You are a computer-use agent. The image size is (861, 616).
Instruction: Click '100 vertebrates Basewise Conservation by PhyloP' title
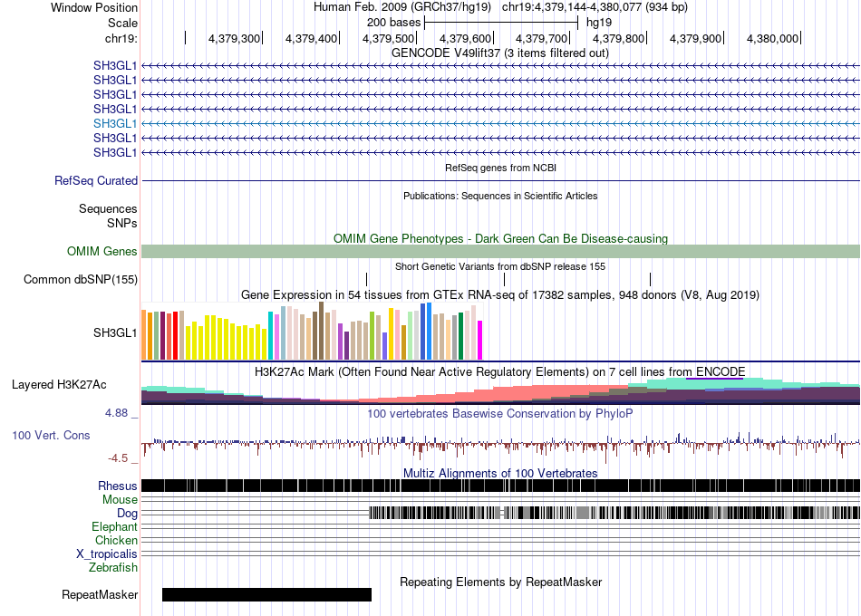click(500, 413)
